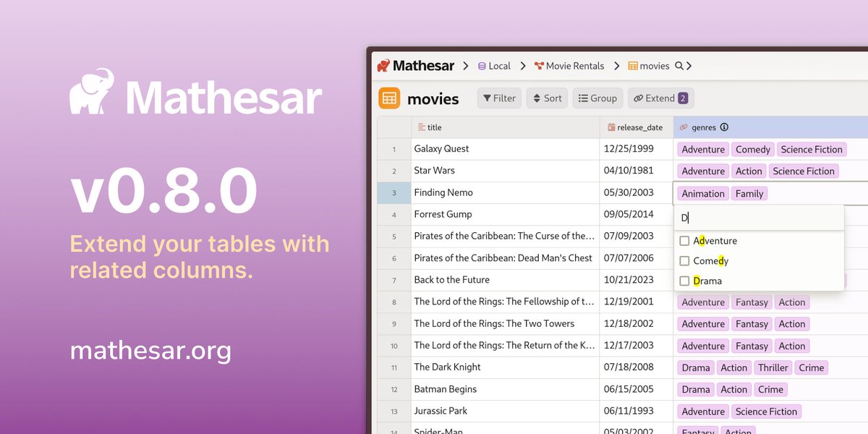The image size is (868, 434).
Task: Click the link icon in genres header
Action: [684, 127]
